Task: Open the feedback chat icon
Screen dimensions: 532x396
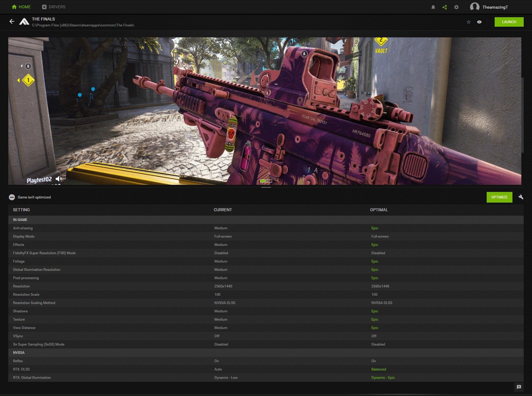Action: tap(519, 387)
